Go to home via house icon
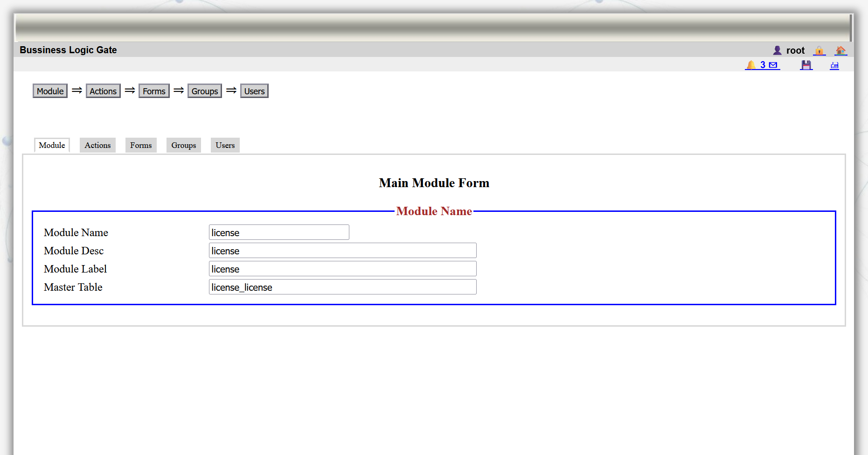 pos(840,50)
